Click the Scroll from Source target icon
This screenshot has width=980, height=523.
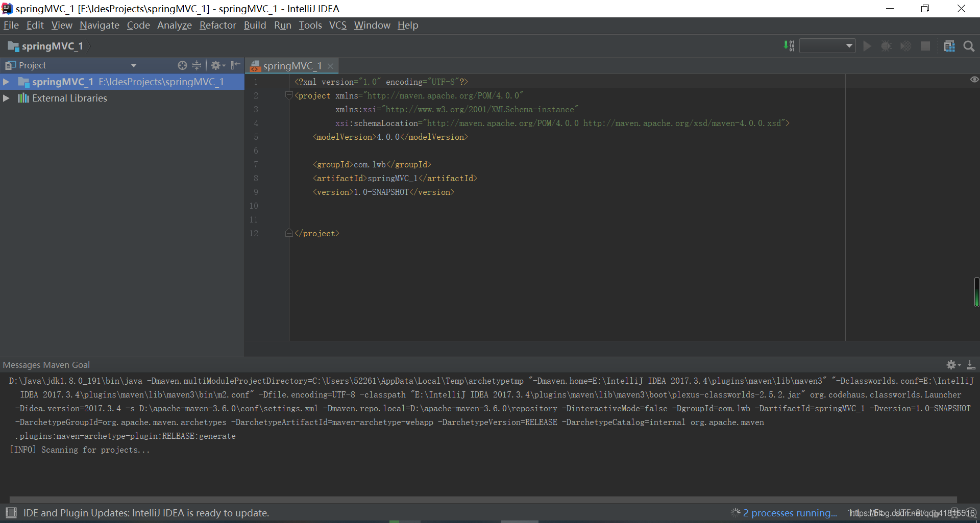click(x=182, y=65)
